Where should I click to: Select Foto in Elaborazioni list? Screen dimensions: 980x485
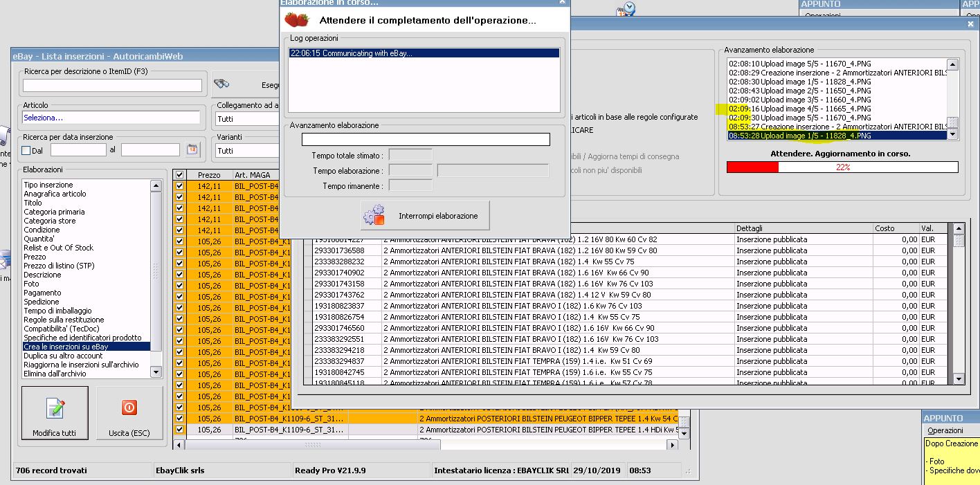point(32,284)
